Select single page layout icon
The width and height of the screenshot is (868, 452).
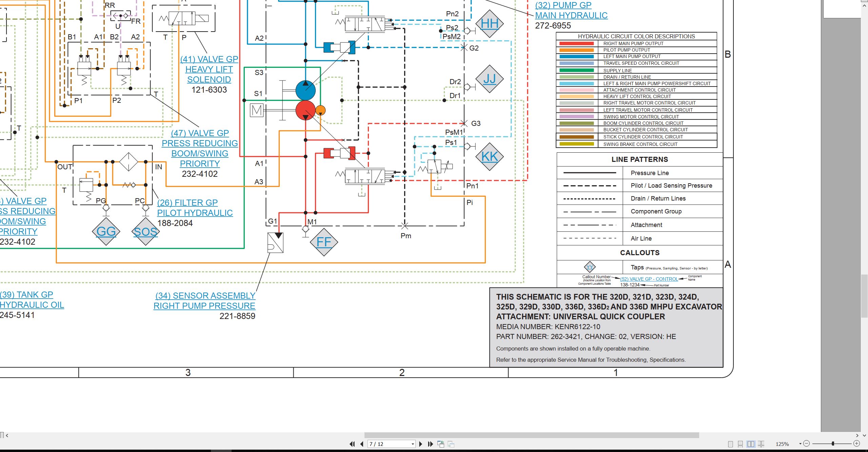[x=731, y=444]
